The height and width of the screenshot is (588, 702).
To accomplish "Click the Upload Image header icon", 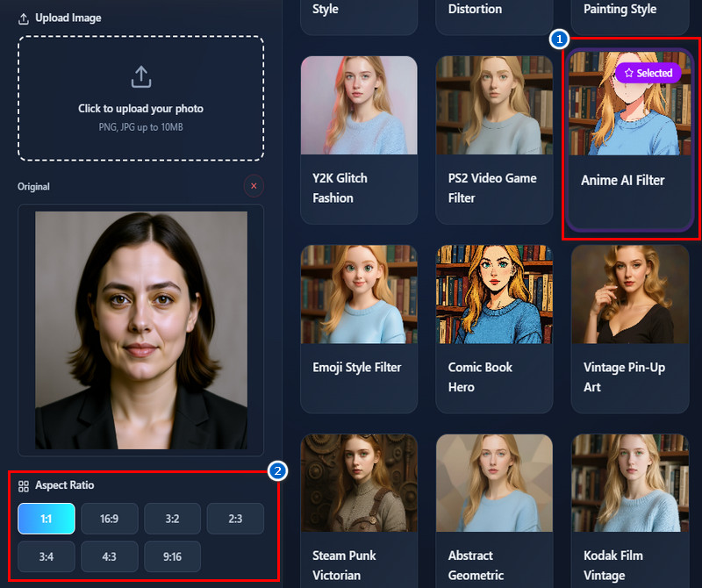I will [x=25, y=17].
